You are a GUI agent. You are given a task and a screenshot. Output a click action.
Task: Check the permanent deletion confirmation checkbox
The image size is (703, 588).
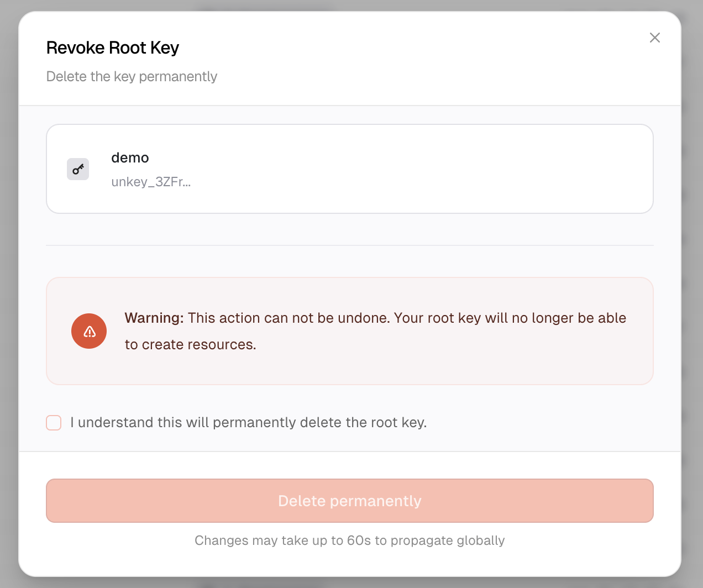pos(53,422)
